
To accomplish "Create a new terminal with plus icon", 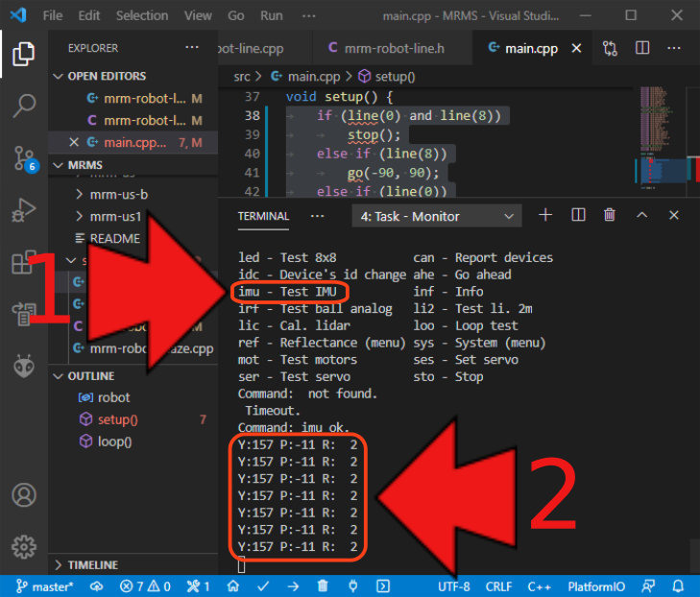I will pyautogui.click(x=545, y=216).
